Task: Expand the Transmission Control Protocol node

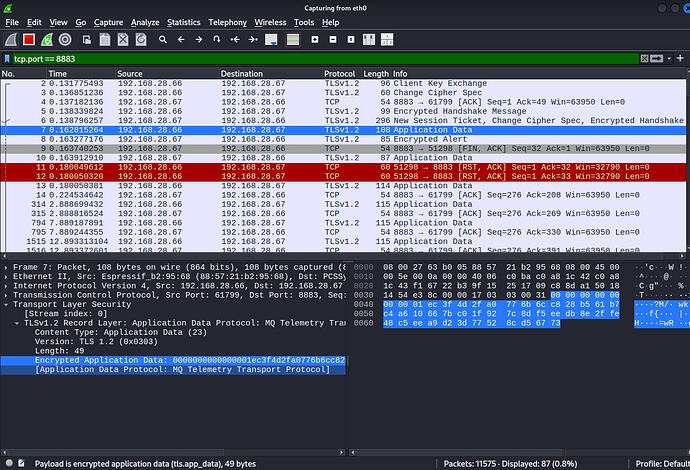Action: pyautogui.click(x=6, y=295)
